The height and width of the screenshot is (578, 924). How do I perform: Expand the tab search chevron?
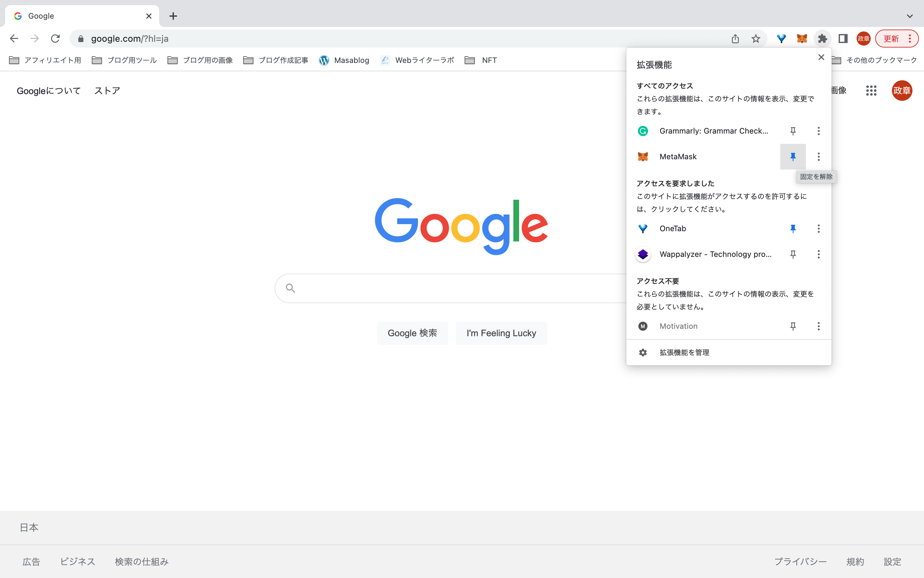pos(910,16)
